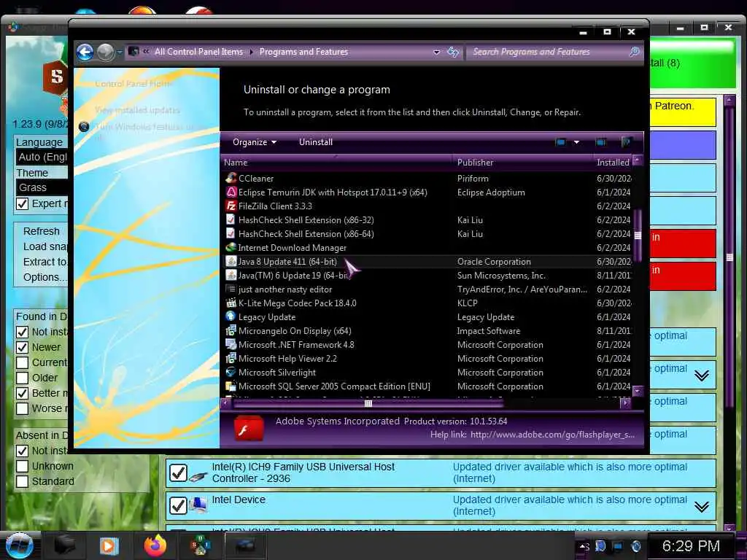Uncheck Intel ICH9 USB Controller 2936 driver
The image size is (747, 560).
178,472
